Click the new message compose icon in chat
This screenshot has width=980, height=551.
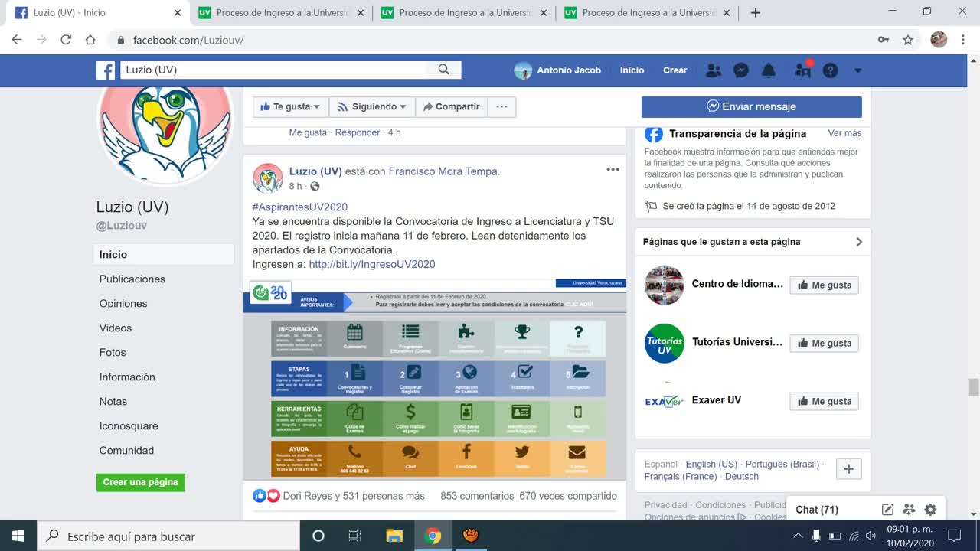pyautogui.click(x=887, y=510)
